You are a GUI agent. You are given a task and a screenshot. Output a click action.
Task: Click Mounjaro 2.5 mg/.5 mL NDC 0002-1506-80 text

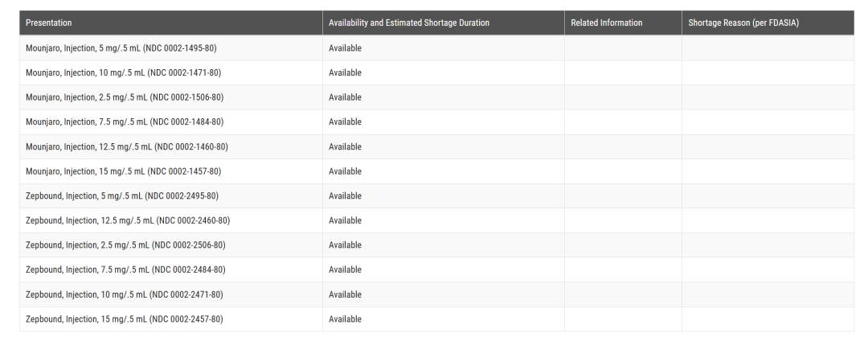tap(125, 97)
